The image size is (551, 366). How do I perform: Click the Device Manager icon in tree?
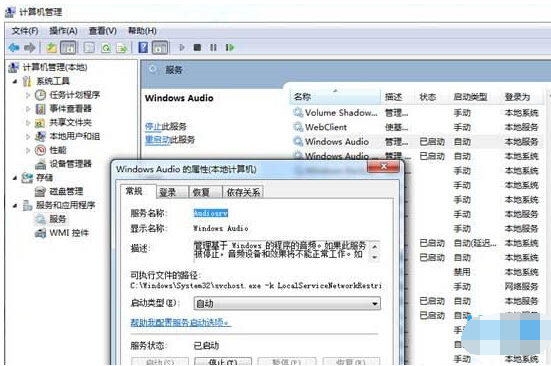(40, 164)
